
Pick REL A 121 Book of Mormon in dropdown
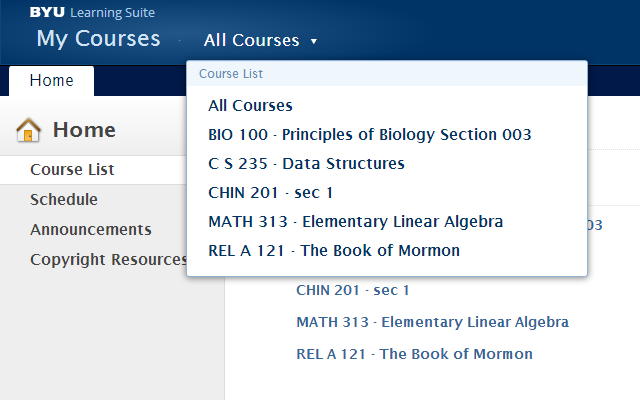coord(334,250)
